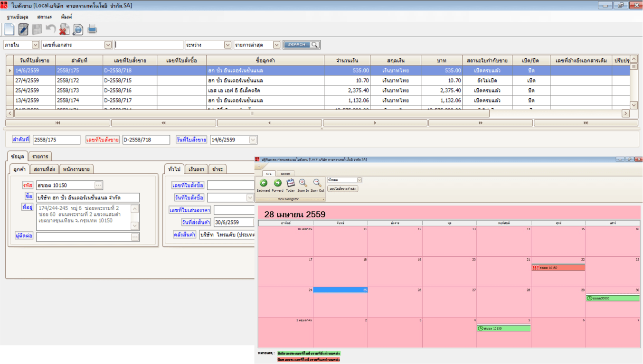The width and height of the screenshot is (643, 364).
Task: Open the ทั้งหมด filter dropdown in calendar window
Action: pyautogui.click(x=359, y=180)
